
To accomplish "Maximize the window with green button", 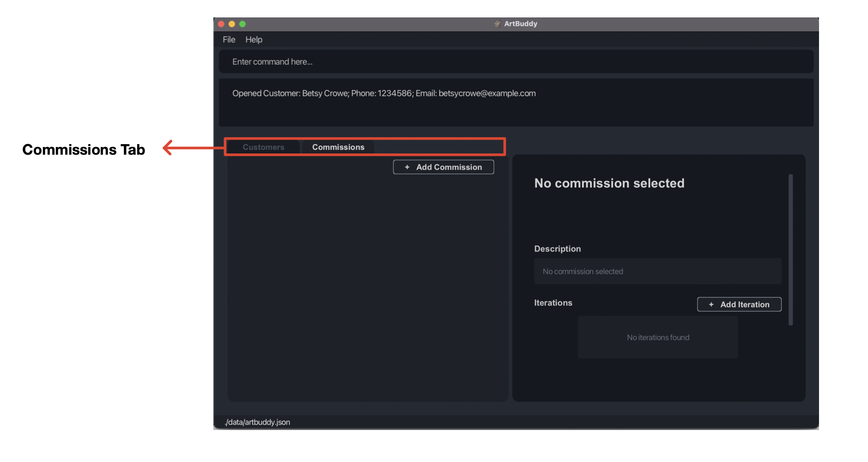I will click(x=243, y=24).
